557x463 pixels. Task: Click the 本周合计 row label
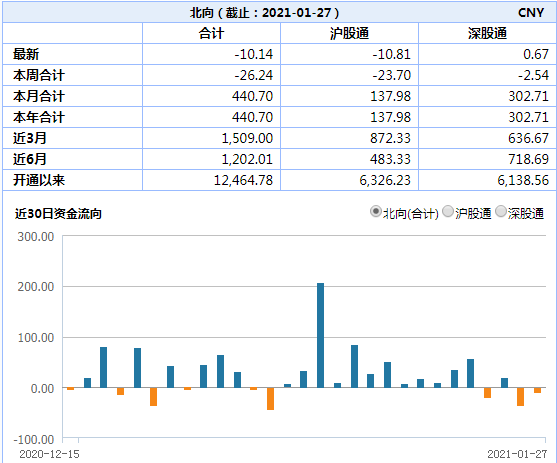click(x=39, y=75)
